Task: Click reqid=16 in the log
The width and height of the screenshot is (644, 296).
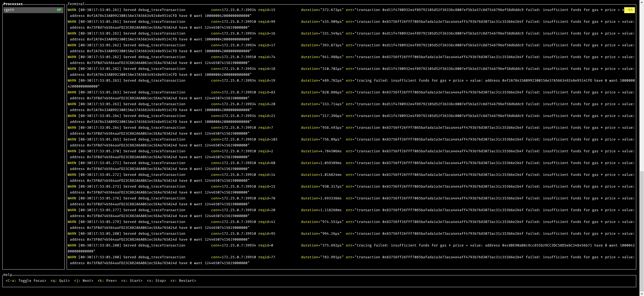Action: [267, 33]
